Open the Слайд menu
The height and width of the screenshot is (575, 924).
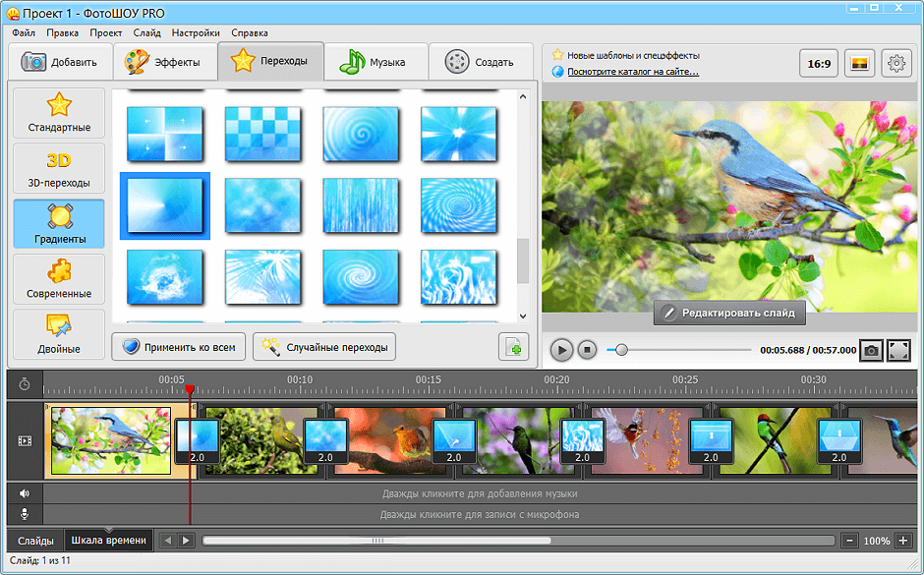click(147, 32)
